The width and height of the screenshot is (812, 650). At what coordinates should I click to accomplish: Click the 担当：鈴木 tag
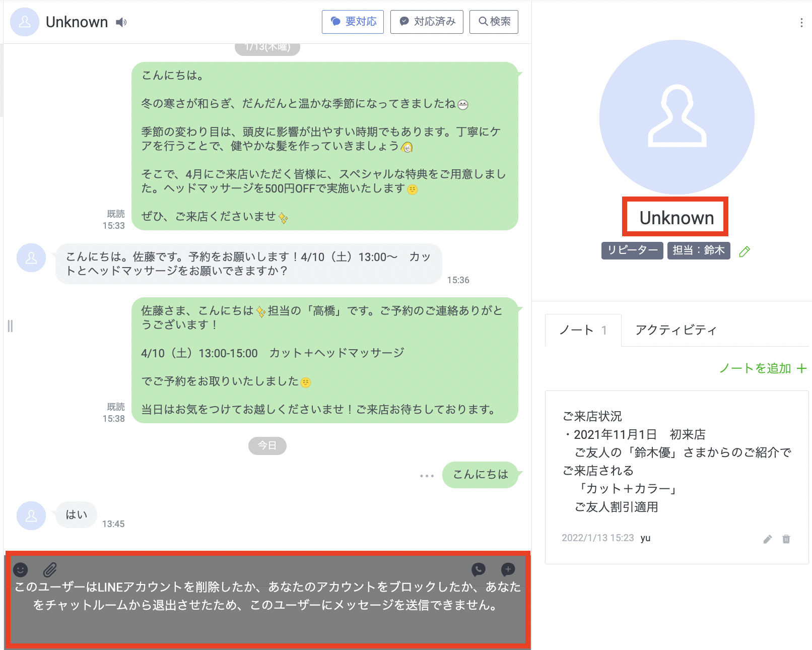point(698,250)
